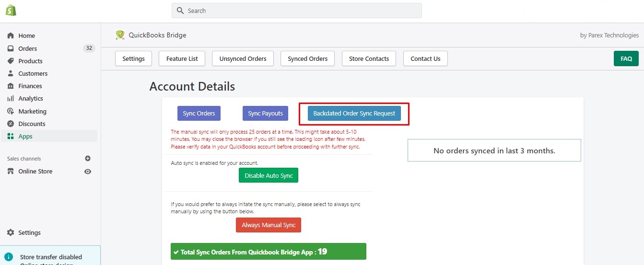Click the Apps grid icon

11,136
